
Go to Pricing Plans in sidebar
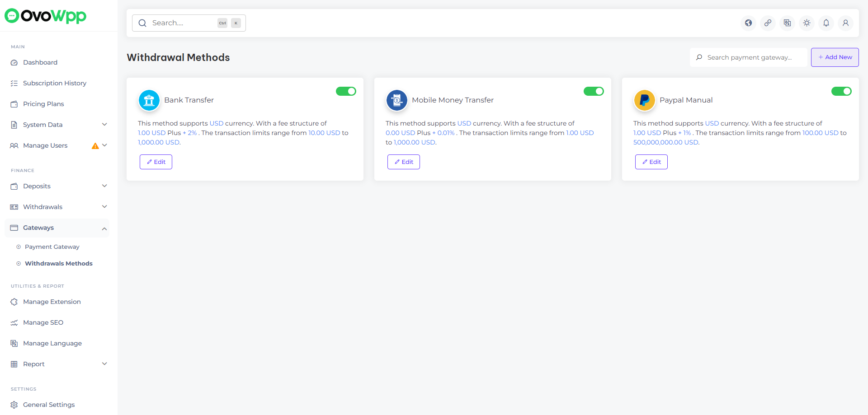43,104
